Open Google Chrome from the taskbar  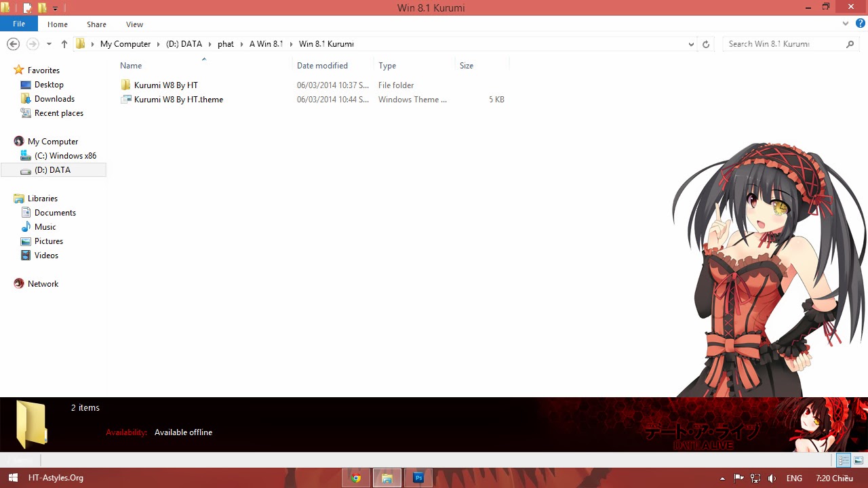tap(356, 478)
